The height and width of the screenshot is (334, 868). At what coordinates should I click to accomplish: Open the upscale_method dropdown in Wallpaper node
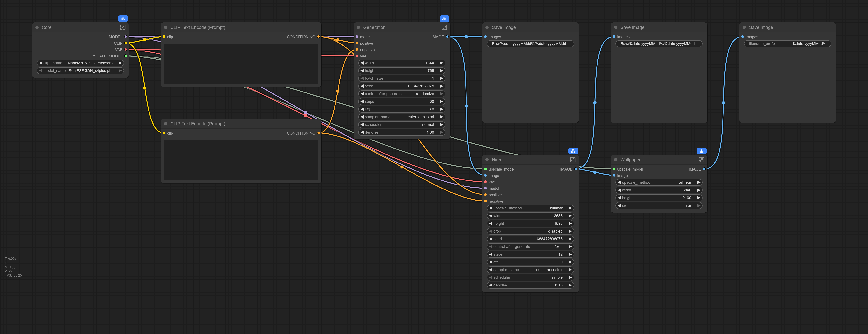tap(658, 182)
